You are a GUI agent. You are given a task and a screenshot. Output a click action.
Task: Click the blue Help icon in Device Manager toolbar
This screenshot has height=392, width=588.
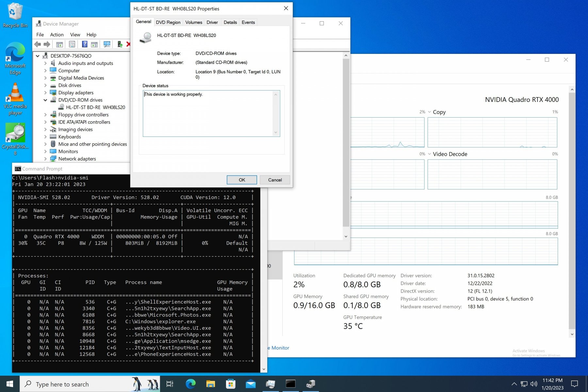84,44
